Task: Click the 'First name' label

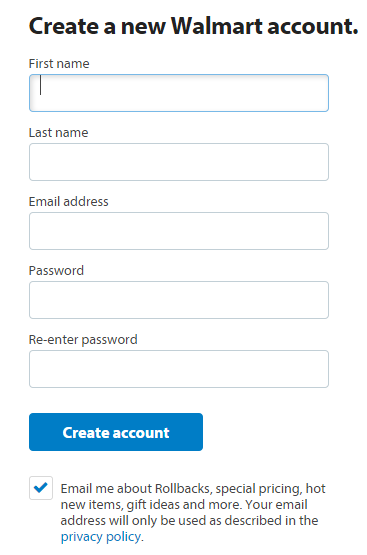Action: coord(59,64)
